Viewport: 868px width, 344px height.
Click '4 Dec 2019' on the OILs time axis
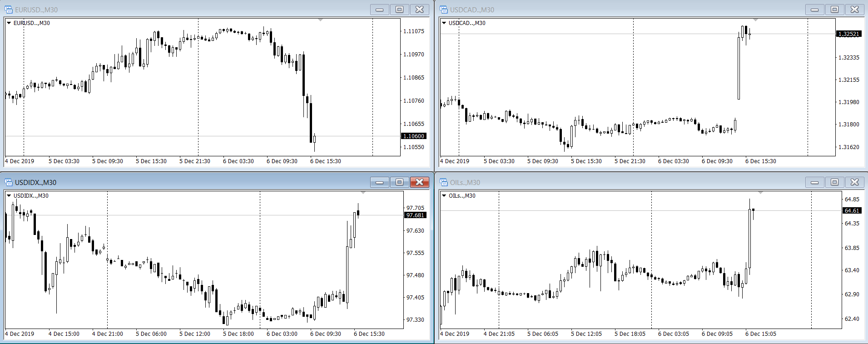coord(455,334)
